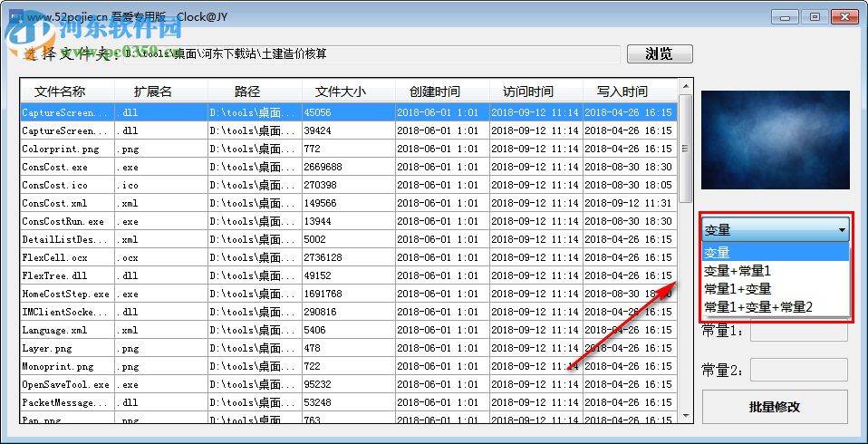Select the FlexTree.dll file row

tap(349, 275)
